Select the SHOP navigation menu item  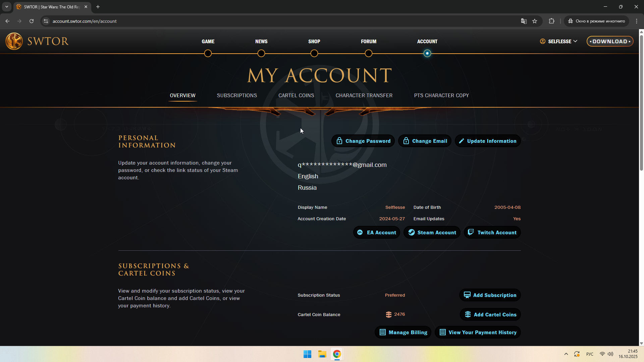pos(314,42)
